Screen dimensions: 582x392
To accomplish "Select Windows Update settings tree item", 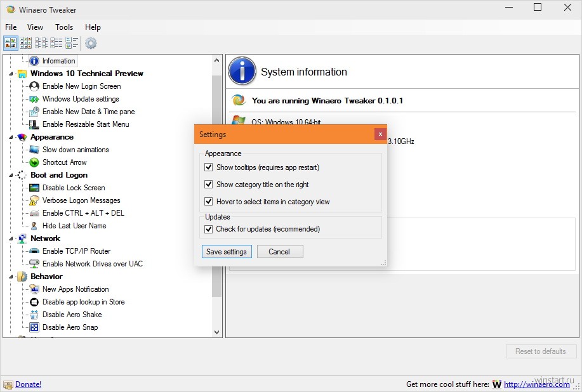I will click(81, 99).
